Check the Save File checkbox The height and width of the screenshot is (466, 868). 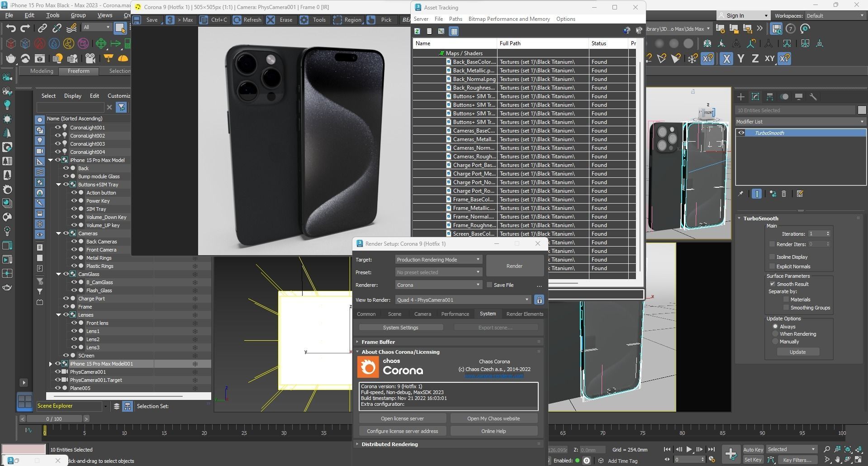point(489,285)
